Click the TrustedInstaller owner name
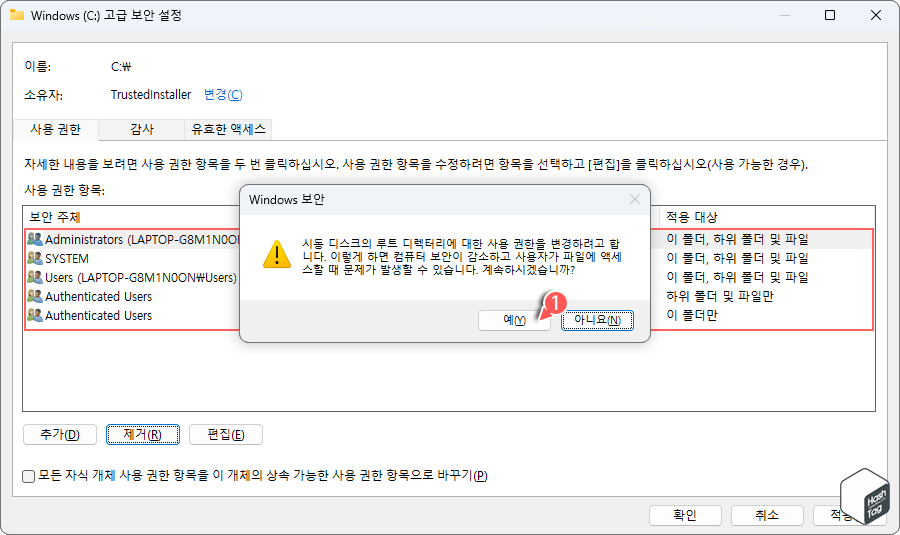 coord(151,95)
